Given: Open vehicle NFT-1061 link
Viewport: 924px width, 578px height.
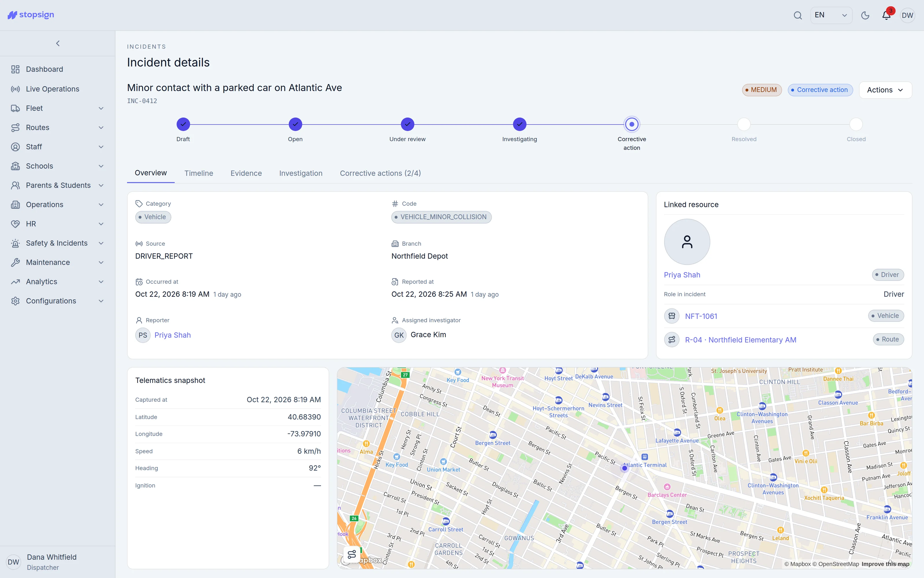Looking at the screenshot, I should pyautogui.click(x=701, y=316).
